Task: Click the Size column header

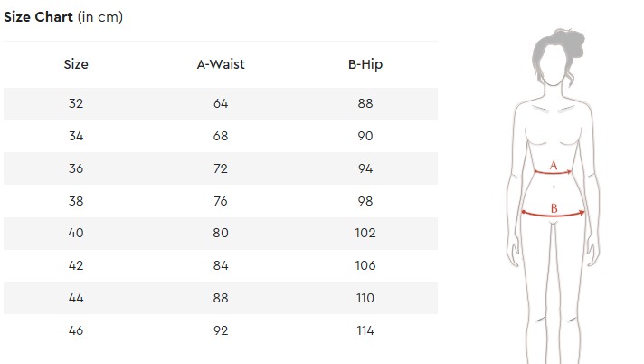Action: pyautogui.click(x=76, y=64)
